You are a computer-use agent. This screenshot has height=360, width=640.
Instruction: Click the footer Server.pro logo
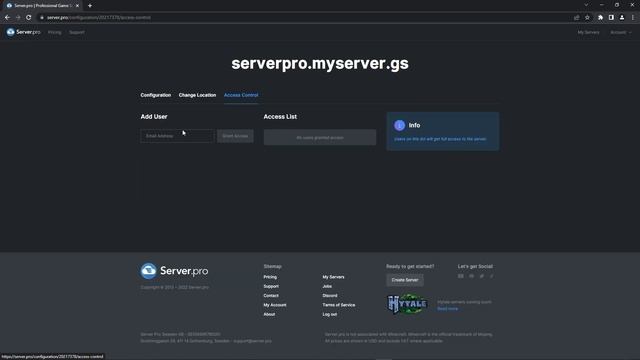(174, 271)
